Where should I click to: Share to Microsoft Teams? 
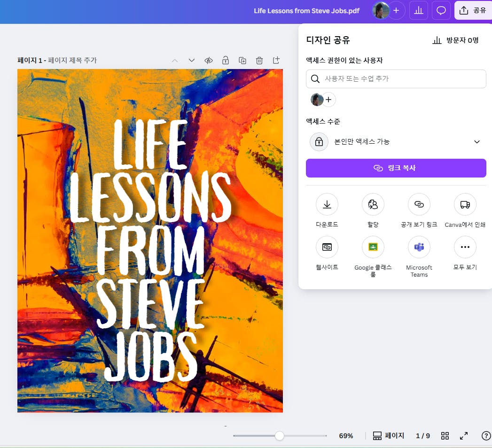[419, 247]
